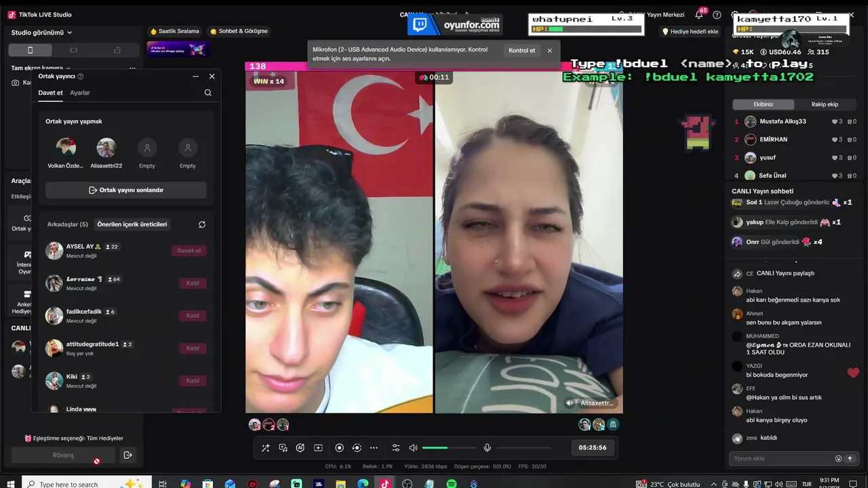This screenshot has height=488, width=868.
Task: Close the Ortak yayıncı panel
Action: point(212,77)
